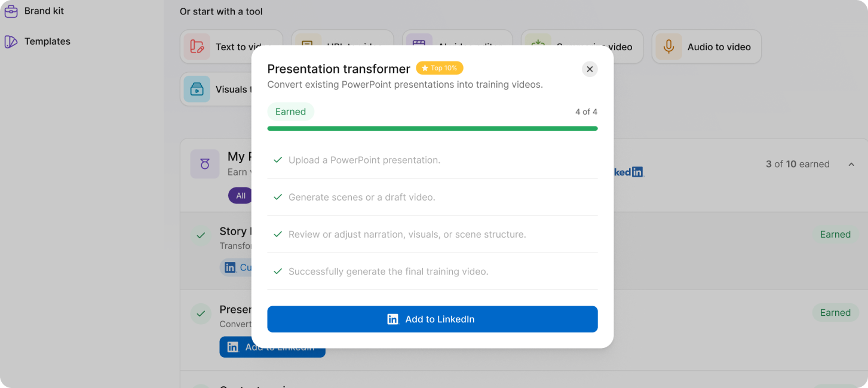Click the checkmark beside Upload a PowerPoint presentation
The height and width of the screenshot is (388, 868).
(278, 160)
